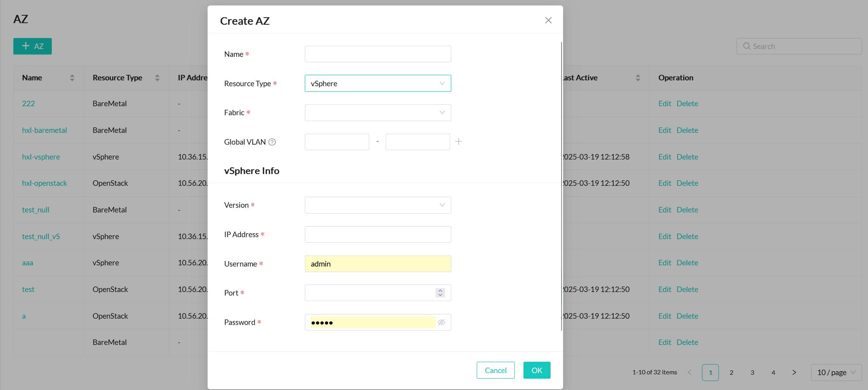The image size is (868, 390).
Task: Toggle password visibility eye icon
Action: (x=441, y=322)
